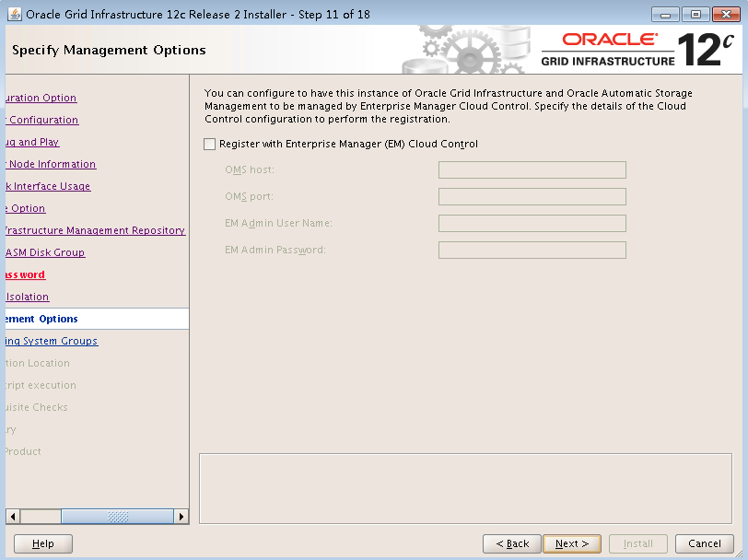
Task: Click the sidebar horizontal scrollbar thumb
Action: 117,517
